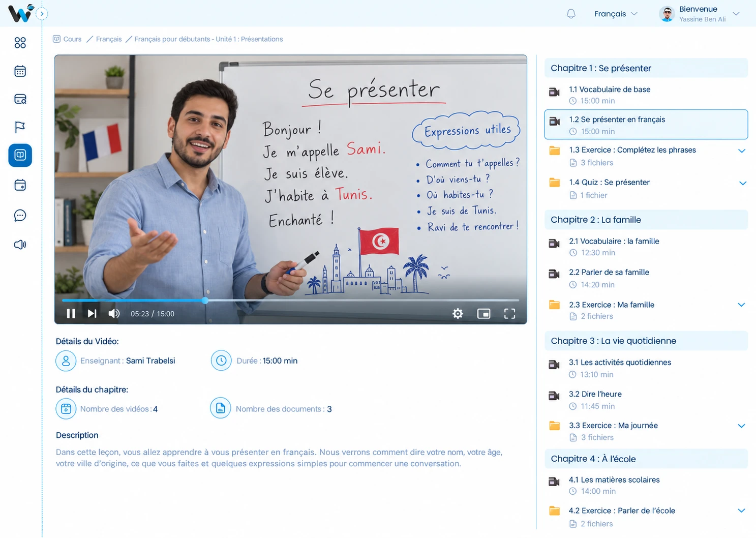Click Chapitre 4 : À l'école header
Screen dimensions: 756x538
point(646,459)
